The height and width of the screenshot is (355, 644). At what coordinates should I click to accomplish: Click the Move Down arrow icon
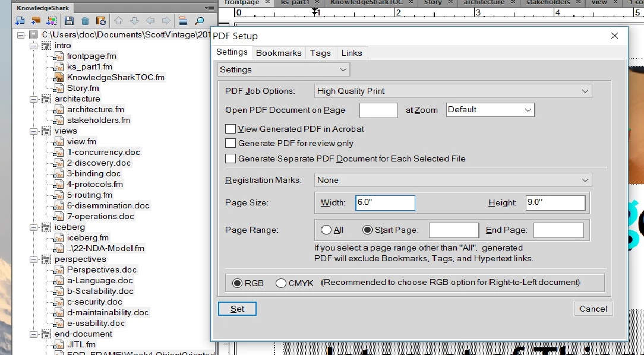click(x=134, y=21)
